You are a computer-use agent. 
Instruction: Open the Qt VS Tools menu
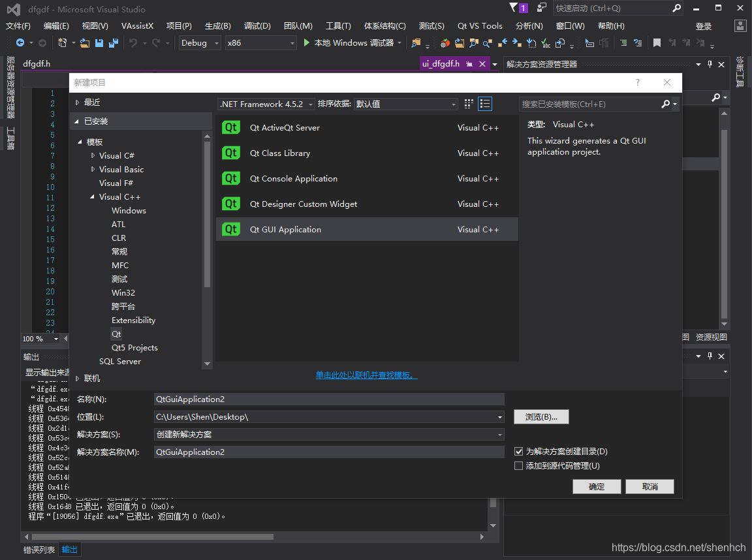480,26
